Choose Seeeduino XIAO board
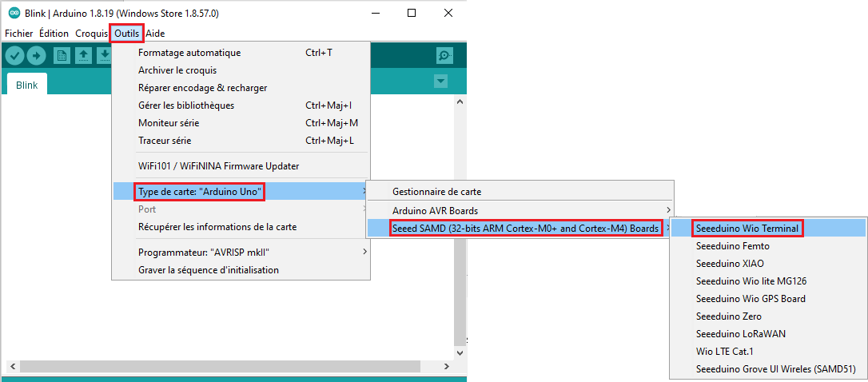The height and width of the screenshot is (382, 868). pyautogui.click(x=768, y=263)
